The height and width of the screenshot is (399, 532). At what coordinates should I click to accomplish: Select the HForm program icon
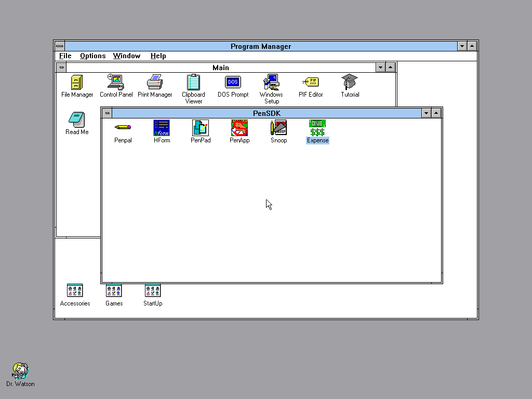pyautogui.click(x=162, y=128)
